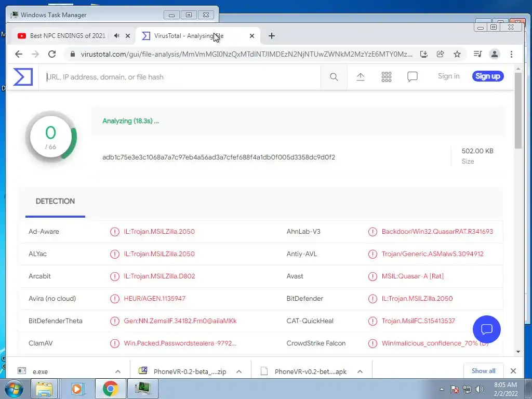The width and height of the screenshot is (532, 399).
Task: Click the install app icon in address bar
Action: click(424, 54)
